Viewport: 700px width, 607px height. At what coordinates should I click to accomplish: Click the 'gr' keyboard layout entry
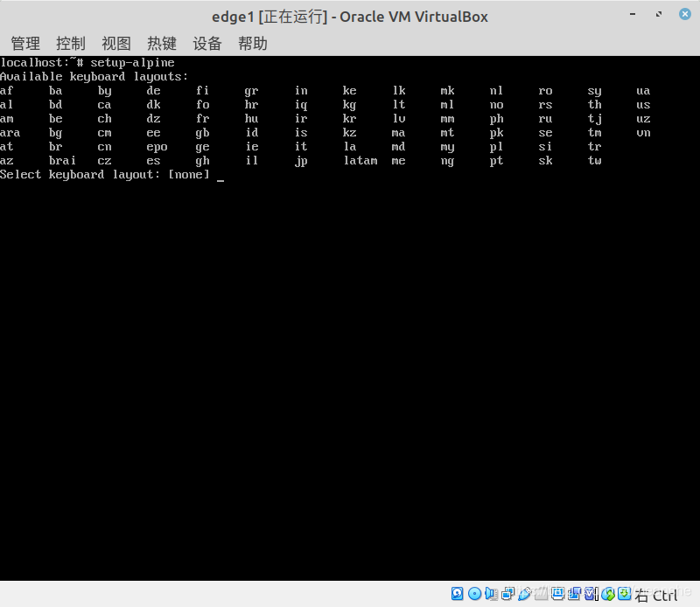click(x=251, y=92)
